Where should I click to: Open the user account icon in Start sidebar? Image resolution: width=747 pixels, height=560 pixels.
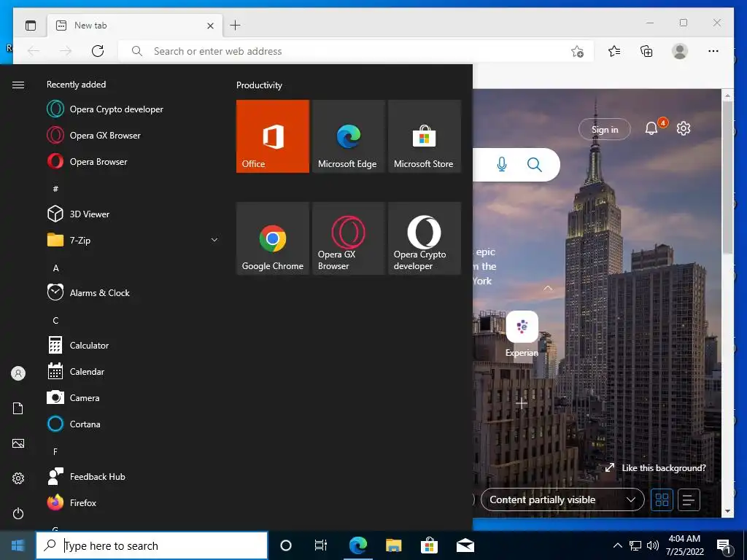(18, 373)
